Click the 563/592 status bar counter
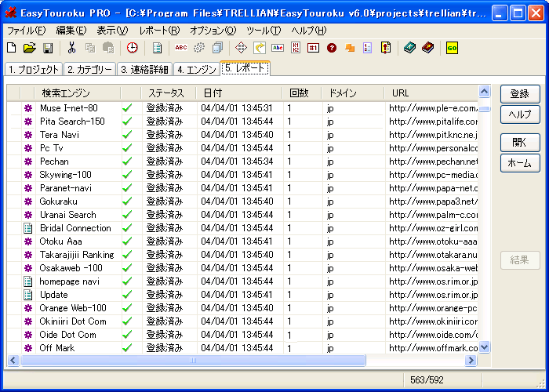This screenshot has height=392, width=549. click(x=427, y=380)
